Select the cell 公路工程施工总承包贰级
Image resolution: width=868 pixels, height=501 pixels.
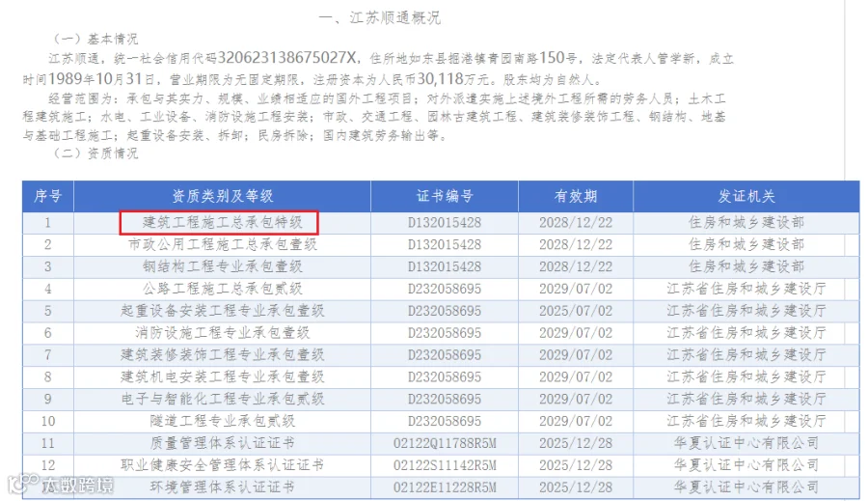point(222,289)
